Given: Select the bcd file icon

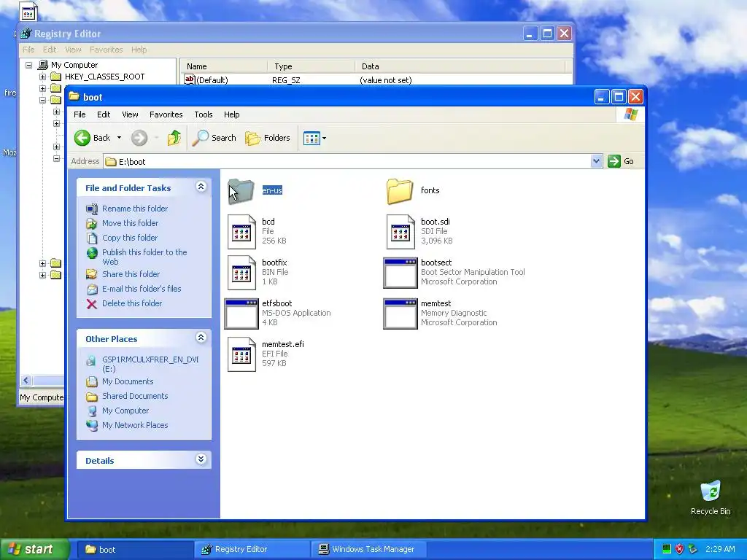Looking at the screenshot, I should [241, 232].
